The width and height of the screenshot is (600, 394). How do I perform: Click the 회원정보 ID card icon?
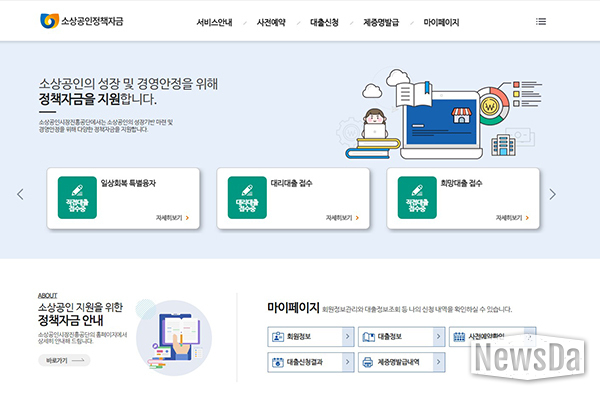[x=277, y=337]
